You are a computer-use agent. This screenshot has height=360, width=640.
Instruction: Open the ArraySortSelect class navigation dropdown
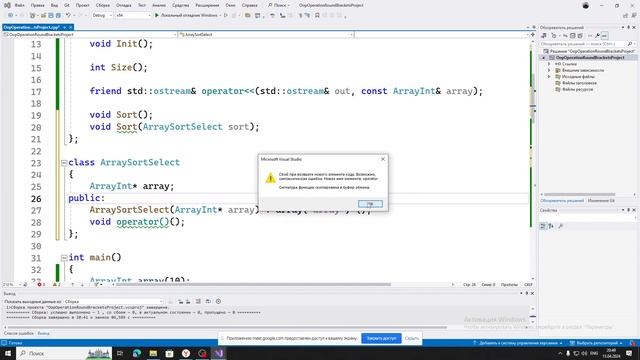pyautogui.click(x=266, y=35)
